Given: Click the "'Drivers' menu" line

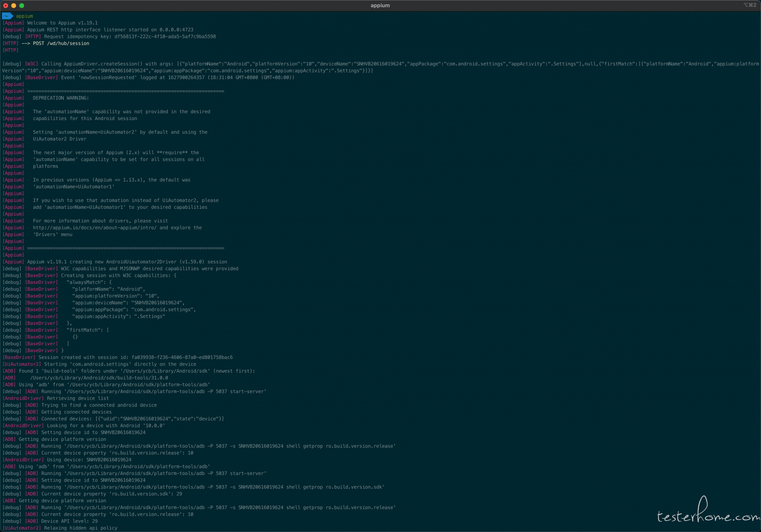Looking at the screenshot, I should click(52, 235).
